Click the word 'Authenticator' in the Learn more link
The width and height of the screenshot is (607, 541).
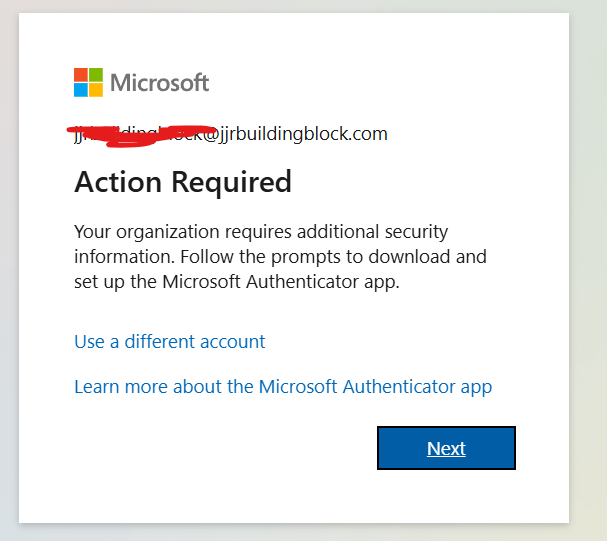(x=399, y=387)
